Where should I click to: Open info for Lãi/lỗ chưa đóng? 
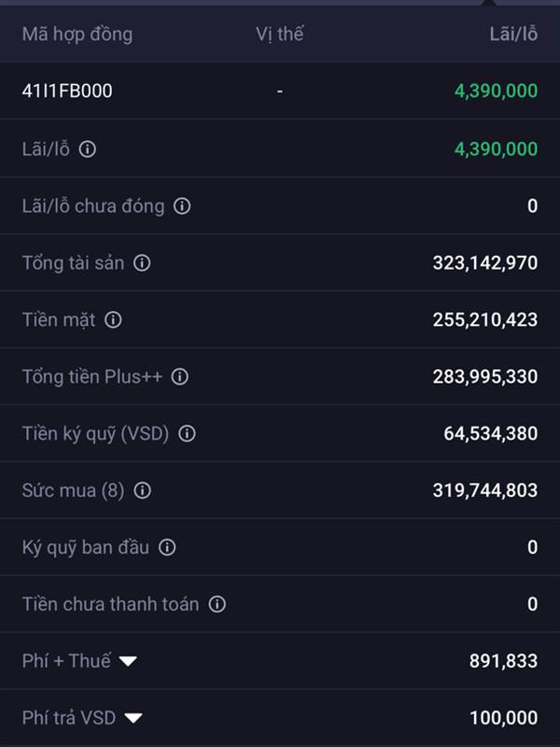[182, 205]
